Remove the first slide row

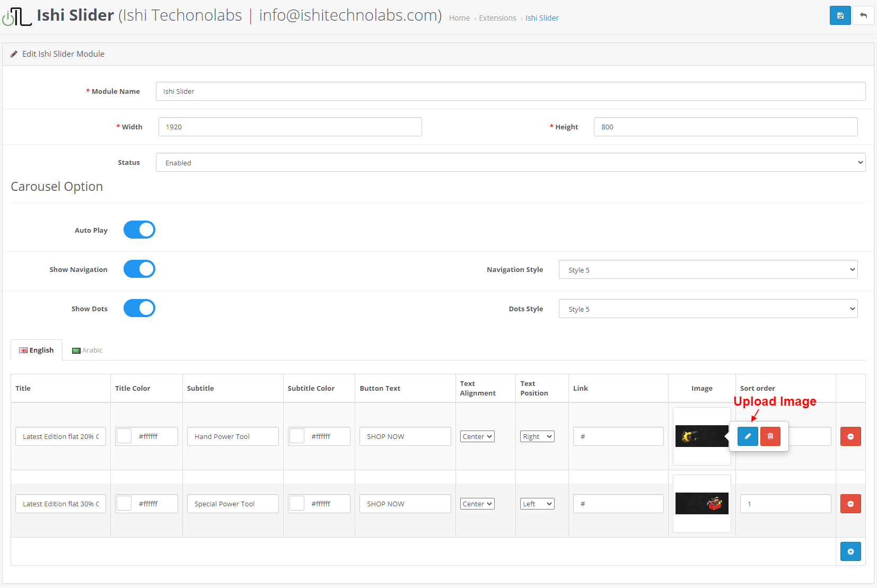(850, 436)
